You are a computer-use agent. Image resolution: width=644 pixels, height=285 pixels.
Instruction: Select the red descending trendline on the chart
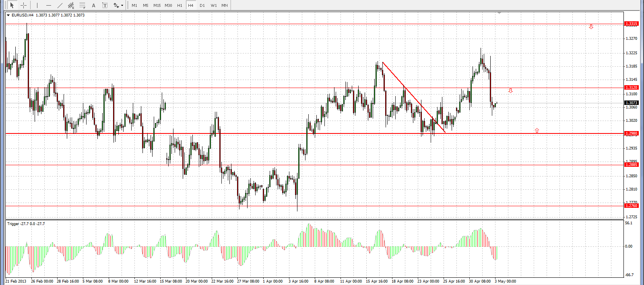414,97
